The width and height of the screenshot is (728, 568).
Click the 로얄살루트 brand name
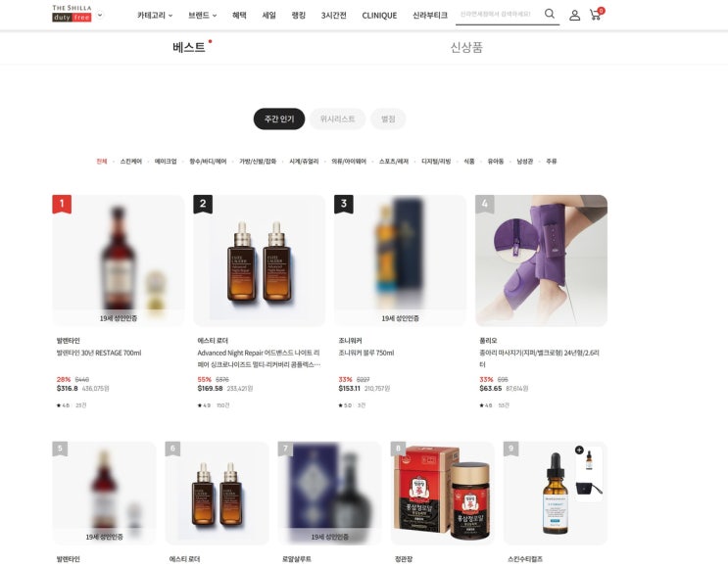click(297, 559)
